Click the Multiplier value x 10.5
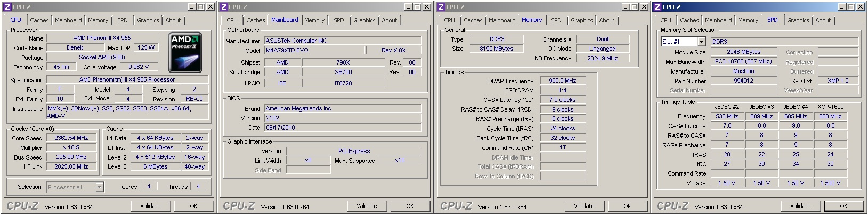 [71, 147]
